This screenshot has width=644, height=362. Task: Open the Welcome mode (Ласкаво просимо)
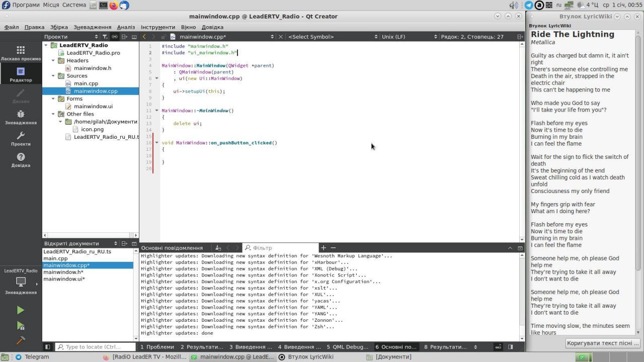click(x=21, y=53)
